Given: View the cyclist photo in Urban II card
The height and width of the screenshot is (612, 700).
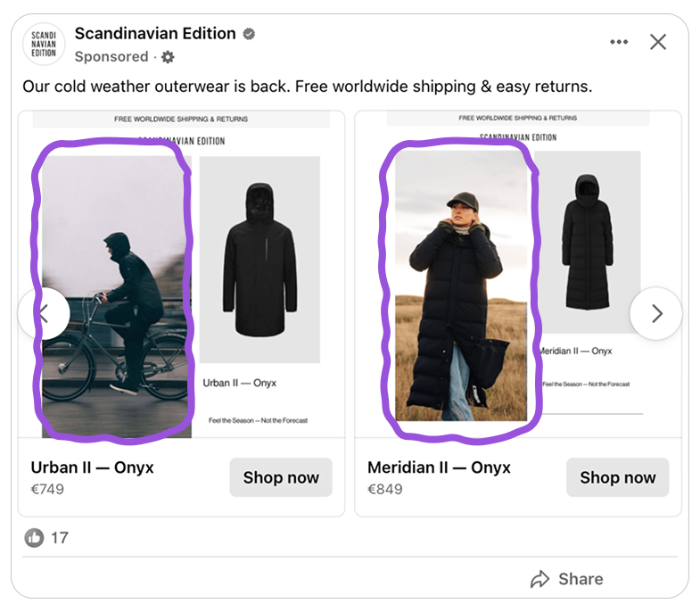Looking at the screenshot, I should (113, 290).
